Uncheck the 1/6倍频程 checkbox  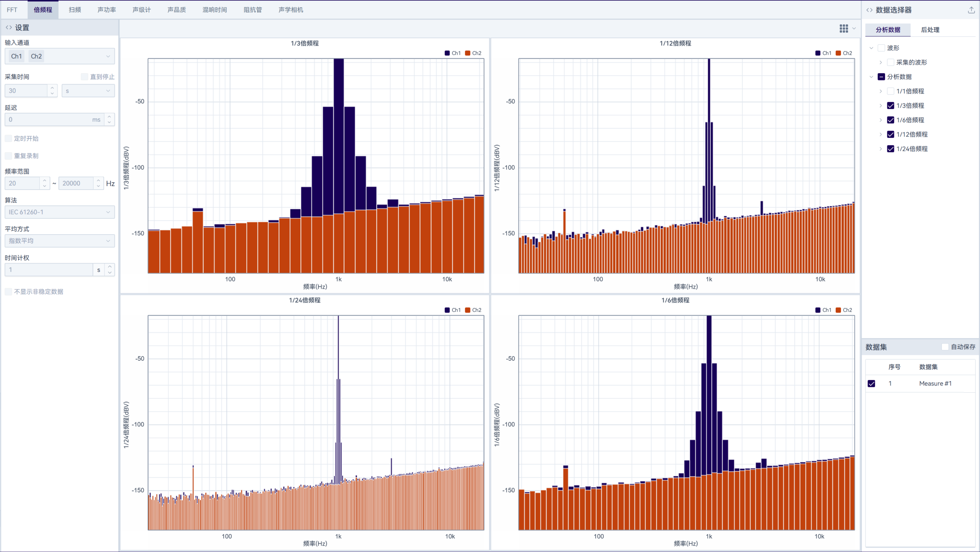point(890,120)
